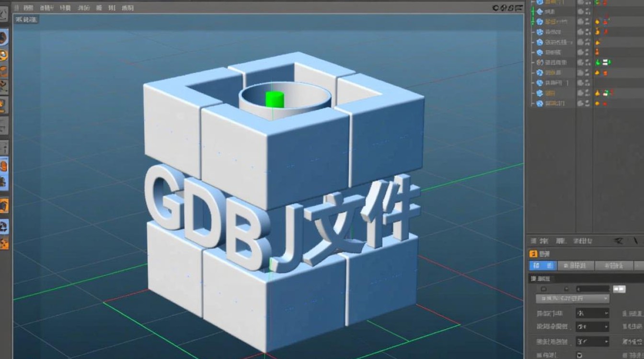Select the topmost gray tool in left toolbar
The width and height of the screenshot is (644, 359).
tap(3, 14)
